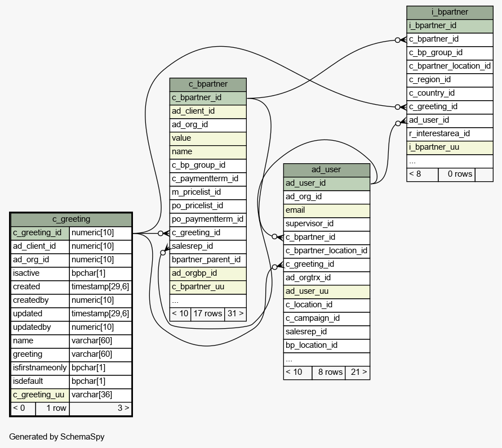Click '31 >' children count in c_bpartner
Image resolution: width=502 pixels, height=448 pixels.
(236, 314)
